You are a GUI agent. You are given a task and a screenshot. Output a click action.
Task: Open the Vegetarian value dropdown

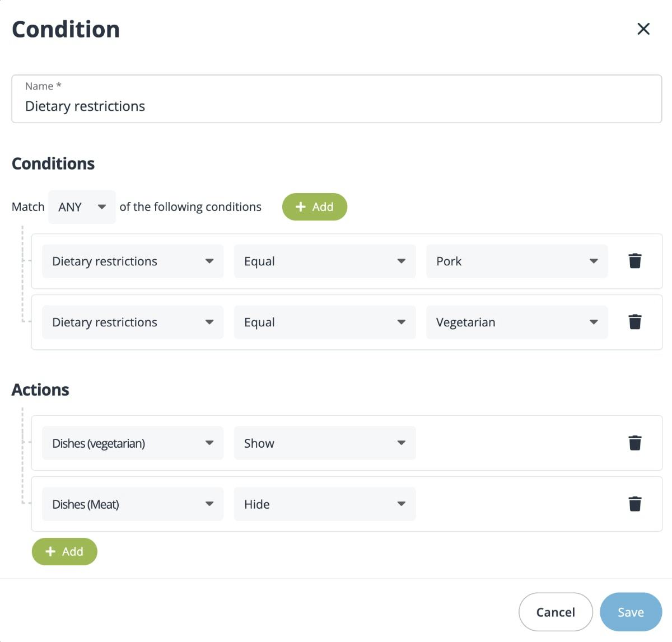click(x=516, y=322)
